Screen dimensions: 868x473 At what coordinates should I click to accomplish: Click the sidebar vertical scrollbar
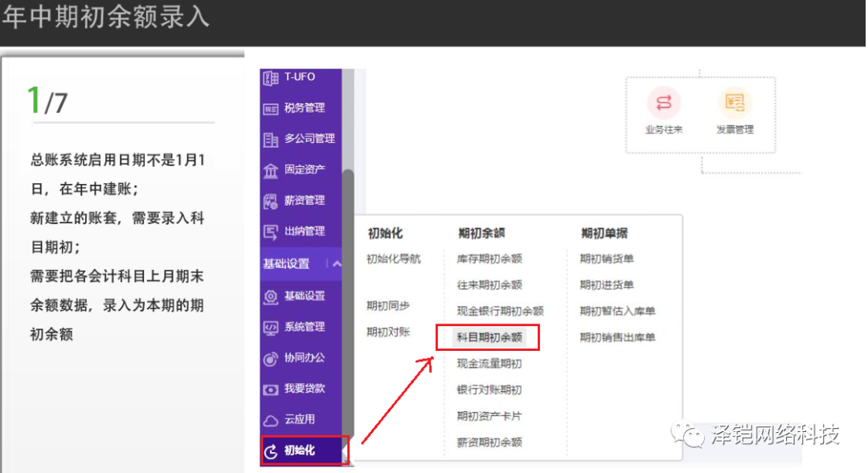(x=348, y=241)
